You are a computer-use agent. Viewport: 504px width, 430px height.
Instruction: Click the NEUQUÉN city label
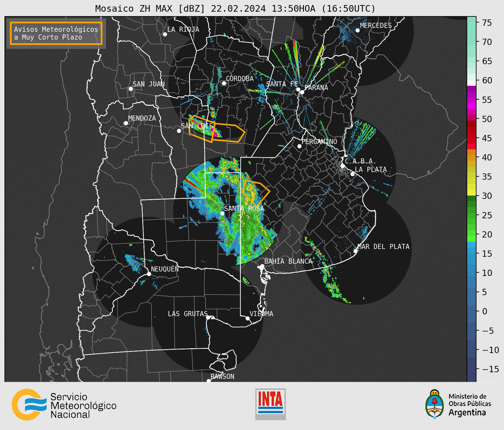coord(165,269)
